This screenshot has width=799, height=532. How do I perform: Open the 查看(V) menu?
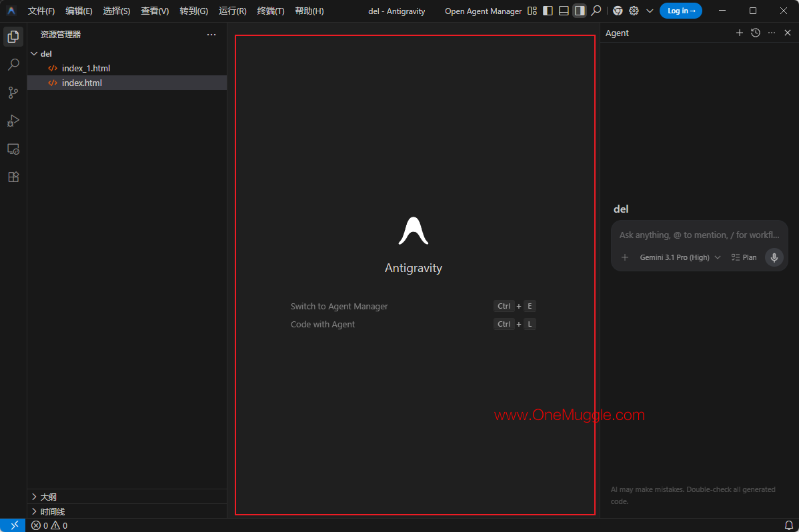tap(155, 11)
